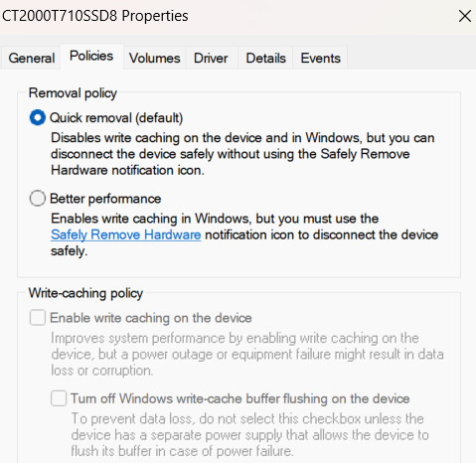The image size is (476, 463).
Task: Check Turn off write-cache buffer flushing box
Action: coord(59,398)
